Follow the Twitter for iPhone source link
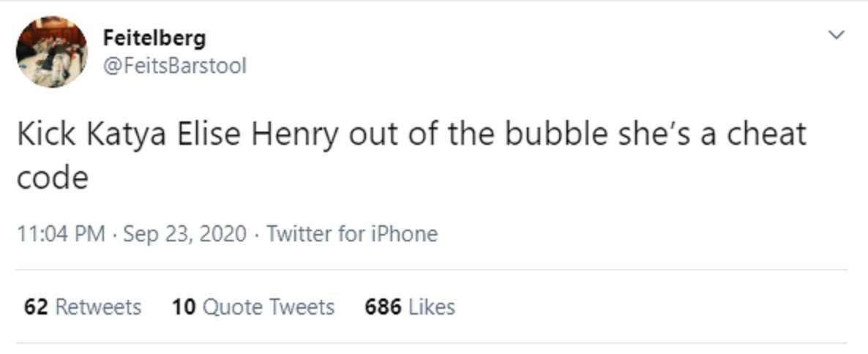 (352, 233)
